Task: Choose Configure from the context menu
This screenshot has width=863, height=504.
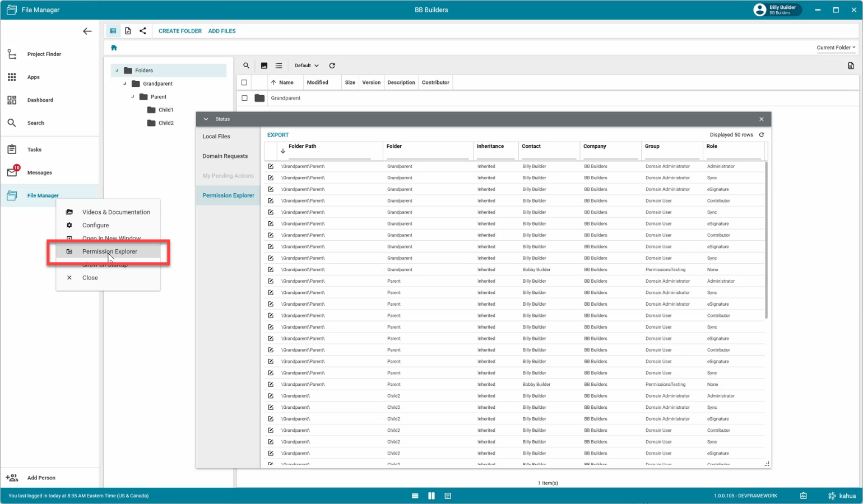Action: pos(96,225)
